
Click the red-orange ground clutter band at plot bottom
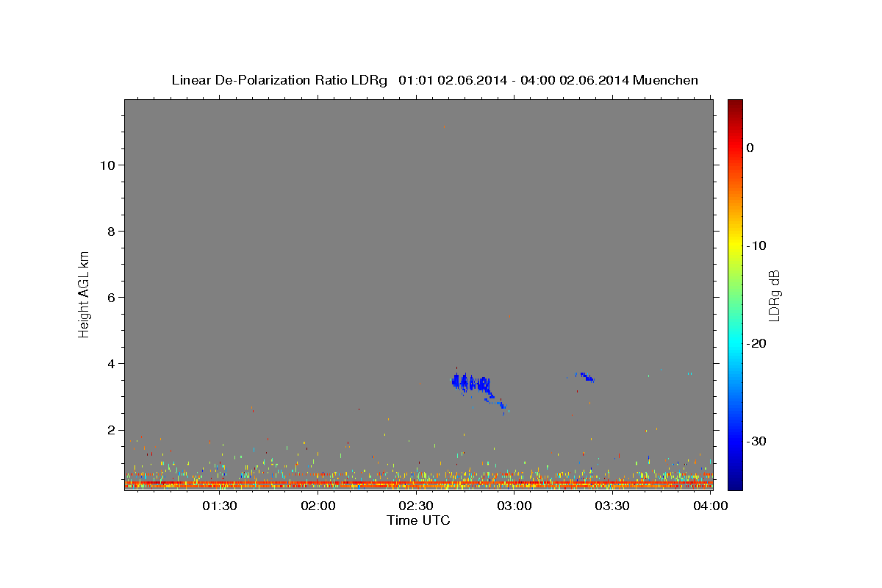point(418,484)
